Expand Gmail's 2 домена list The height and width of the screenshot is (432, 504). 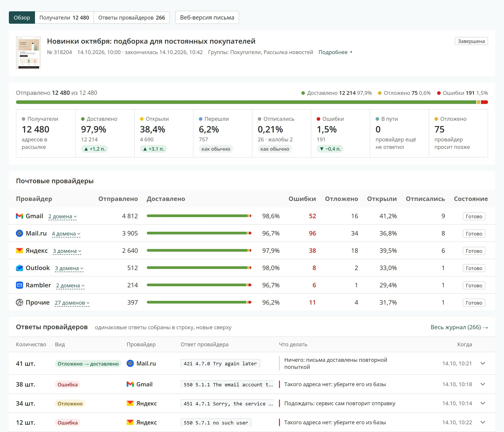pyautogui.click(x=62, y=216)
